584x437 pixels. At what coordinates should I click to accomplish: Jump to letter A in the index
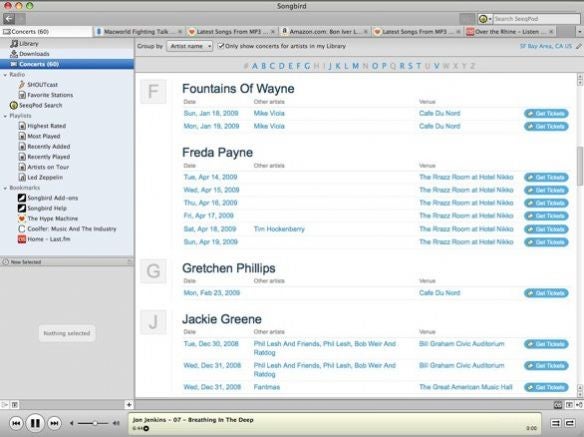coord(254,66)
